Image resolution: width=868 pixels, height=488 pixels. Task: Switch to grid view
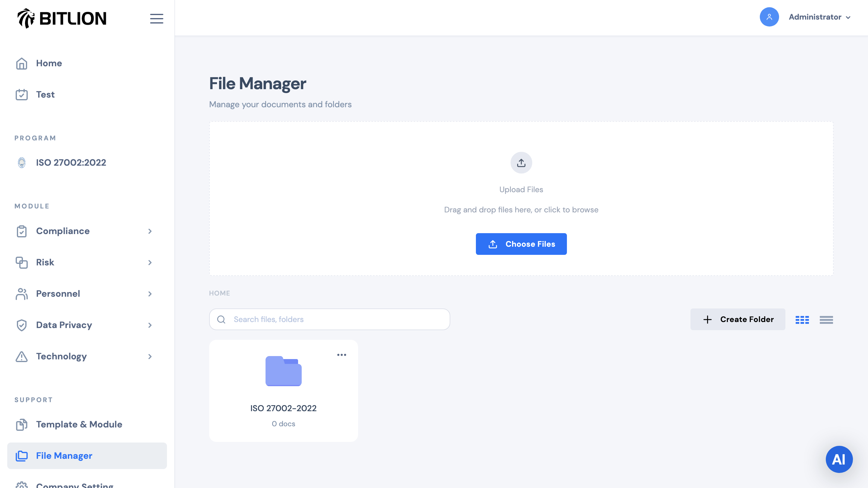802,320
